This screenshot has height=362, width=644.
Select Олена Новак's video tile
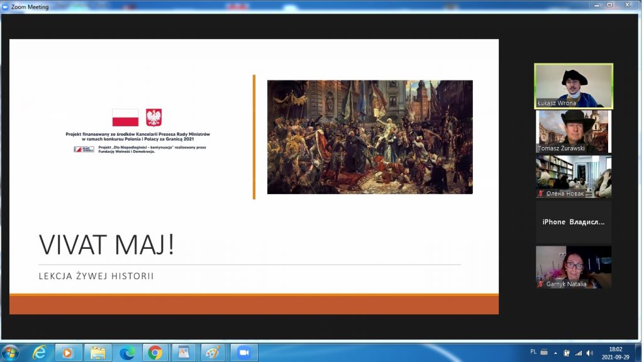(x=573, y=177)
